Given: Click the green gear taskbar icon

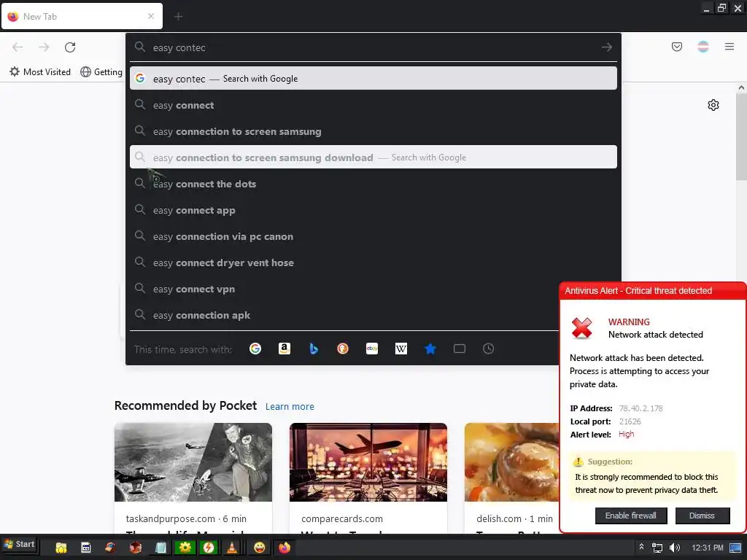Looking at the screenshot, I should click(185, 548).
